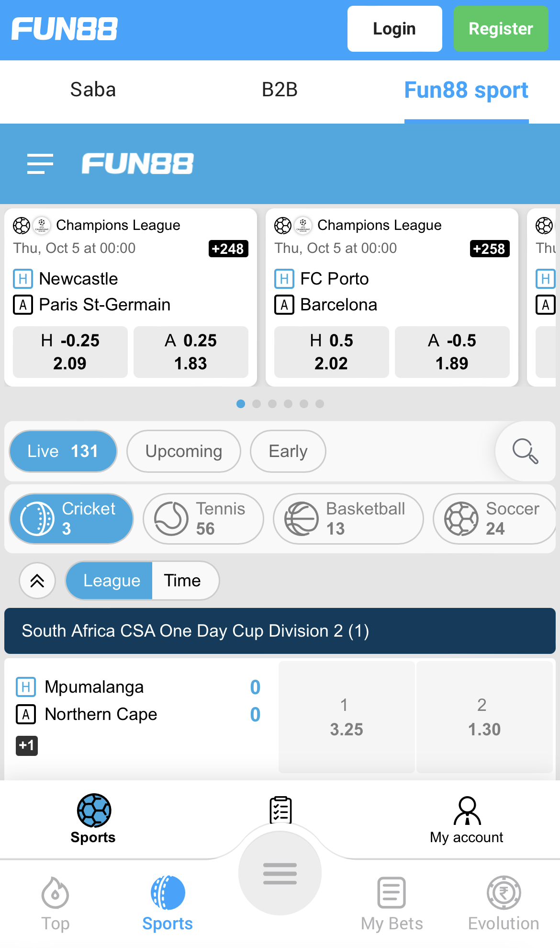Click the Login button

(394, 29)
